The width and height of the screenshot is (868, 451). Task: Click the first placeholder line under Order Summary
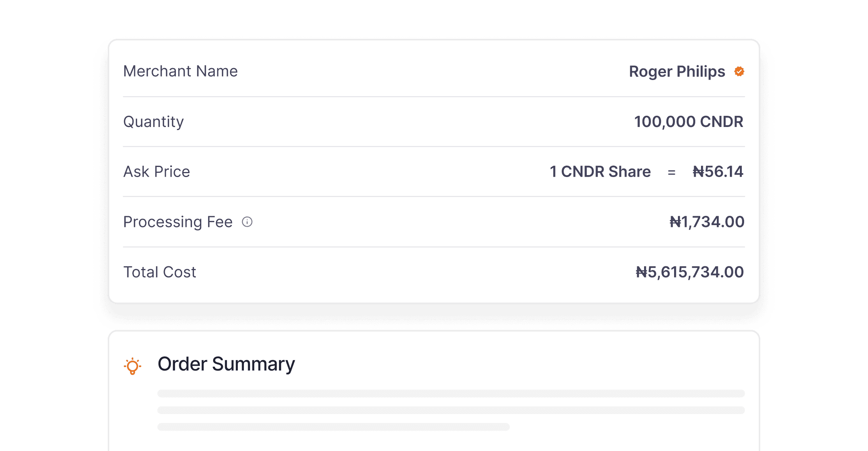(x=451, y=393)
